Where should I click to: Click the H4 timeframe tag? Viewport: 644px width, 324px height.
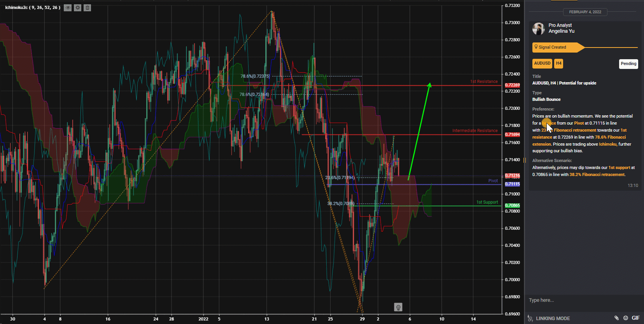(x=558, y=63)
